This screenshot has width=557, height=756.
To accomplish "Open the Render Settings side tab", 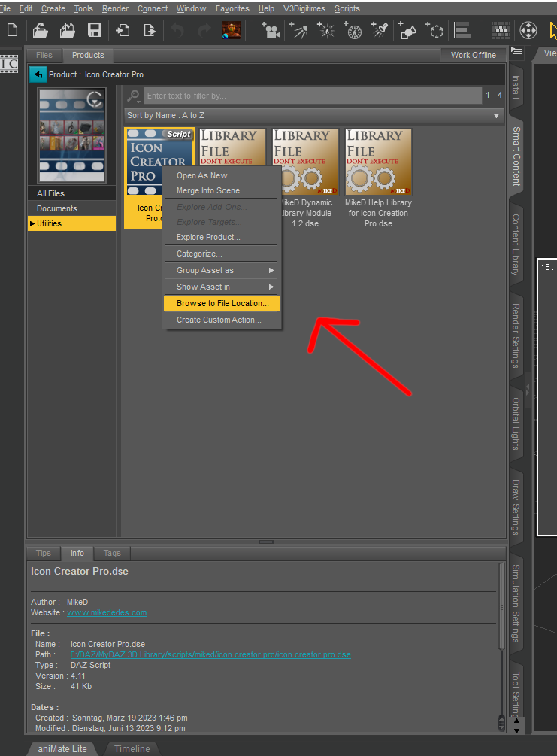I will pyautogui.click(x=516, y=335).
